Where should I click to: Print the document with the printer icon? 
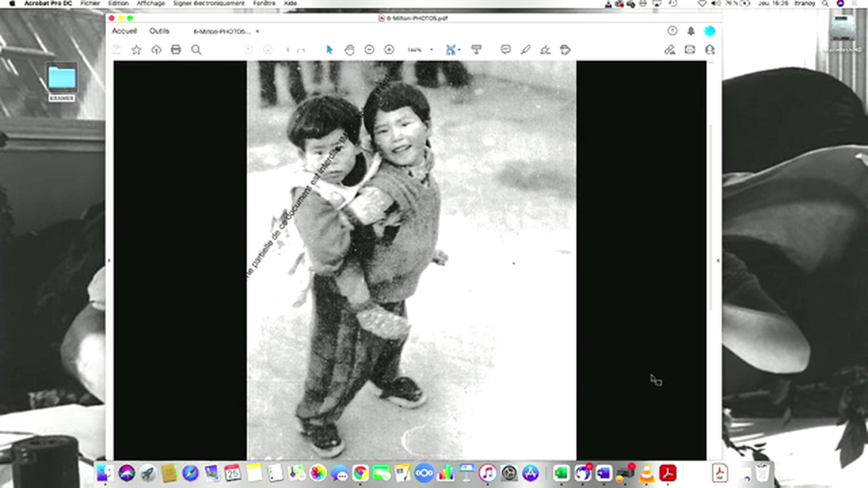coord(176,49)
